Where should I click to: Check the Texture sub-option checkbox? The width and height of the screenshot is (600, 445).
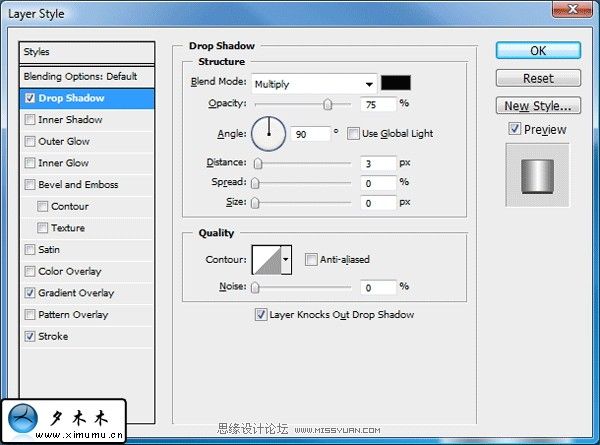point(42,228)
